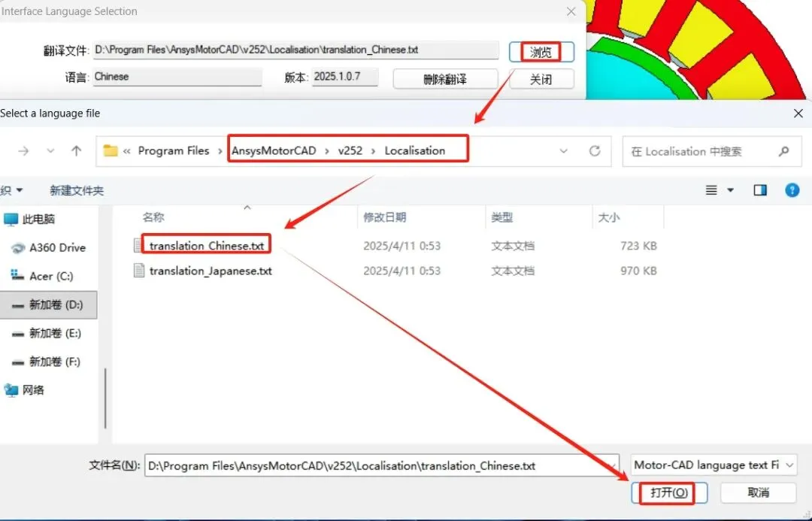Click the translation_Japanese.txt file icon
Screen dimensions: 812x521
[x=139, y=271]
